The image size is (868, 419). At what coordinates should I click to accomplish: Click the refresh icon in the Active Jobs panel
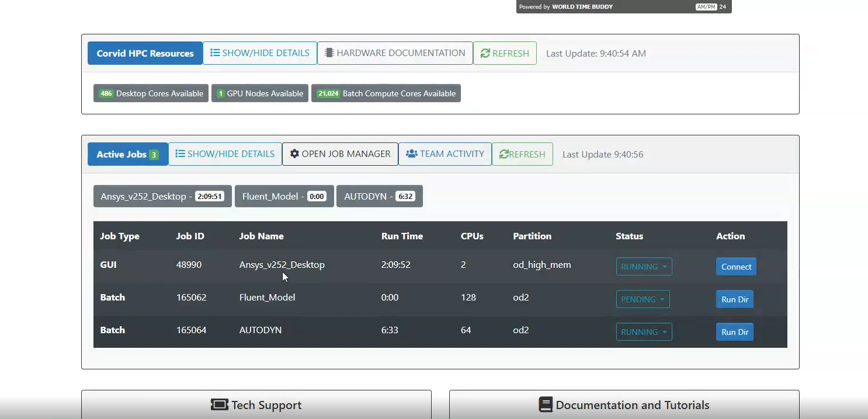tap(503, 155)
